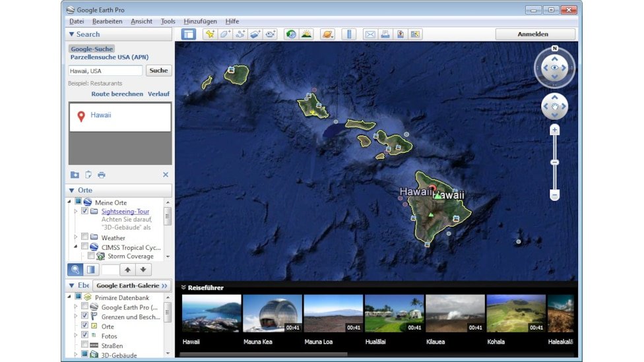The width and height of the screenshot is (644, 362).
Task: Check the Google Earth Pro layer checkbox
Action: [x=84, y=306]
